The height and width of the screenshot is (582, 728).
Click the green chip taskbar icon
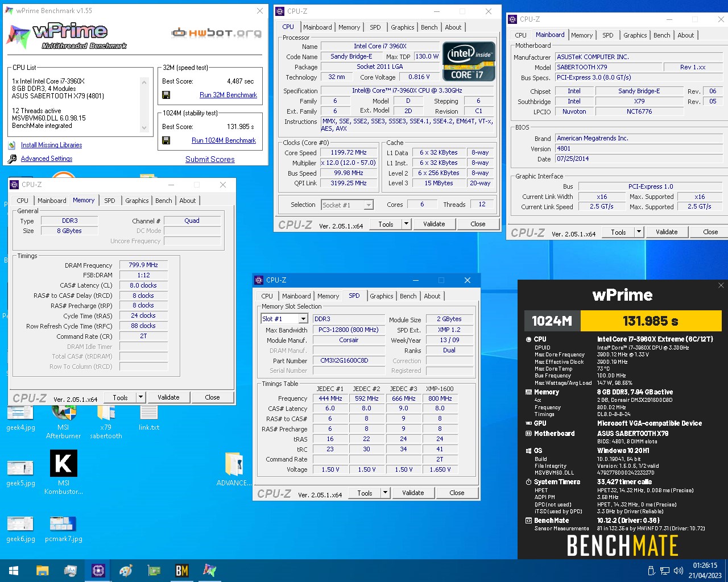[154, 571]
